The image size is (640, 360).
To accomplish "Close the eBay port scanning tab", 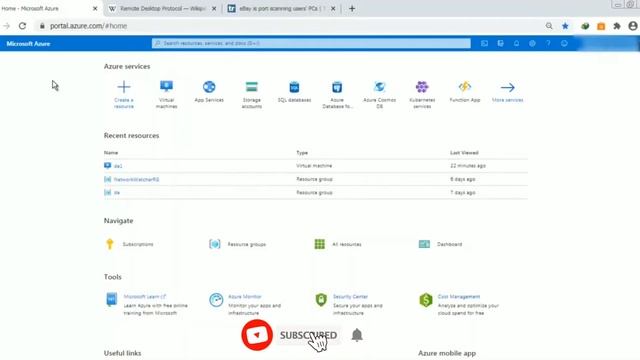I will click(x=333, y=8).
